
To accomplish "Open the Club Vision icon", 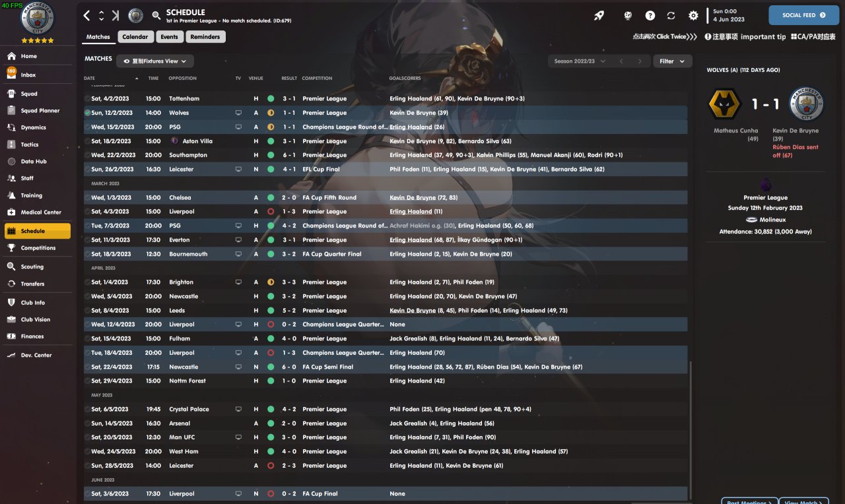I will pyautogui.click(x=11, y=319).
